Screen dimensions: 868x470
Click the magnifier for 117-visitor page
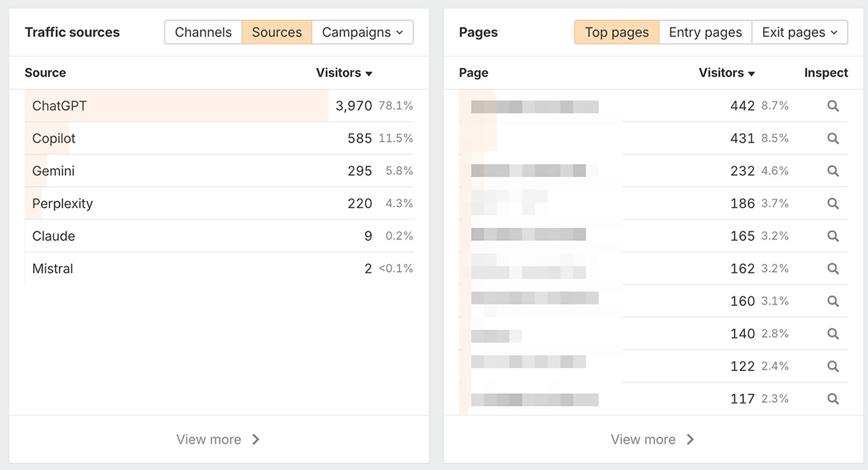(x=833, y=399)
